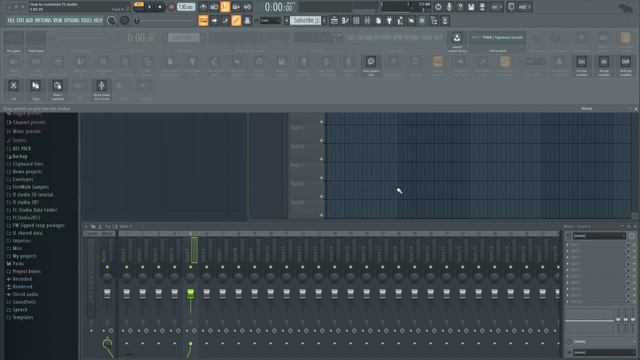Toggle mute LED on the selected green mixer insert
The height and width of the screenshot is (360, 640).
[191, 267]
